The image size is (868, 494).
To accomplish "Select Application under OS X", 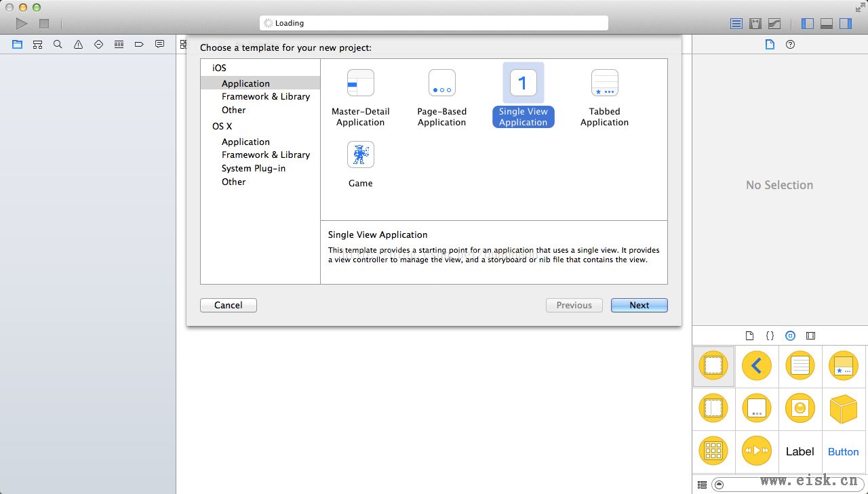I will tap(245, 142).
